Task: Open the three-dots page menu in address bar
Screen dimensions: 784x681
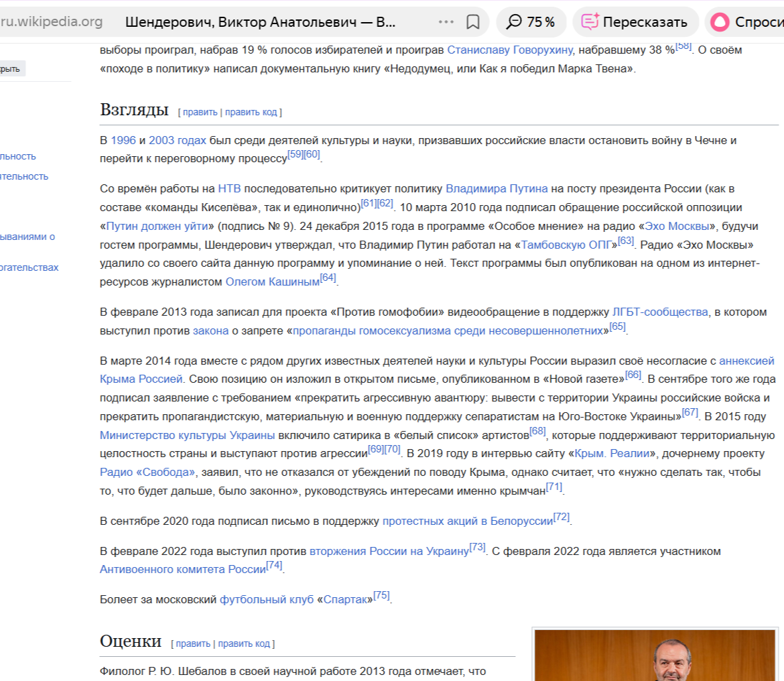Action: coord(446,22)
